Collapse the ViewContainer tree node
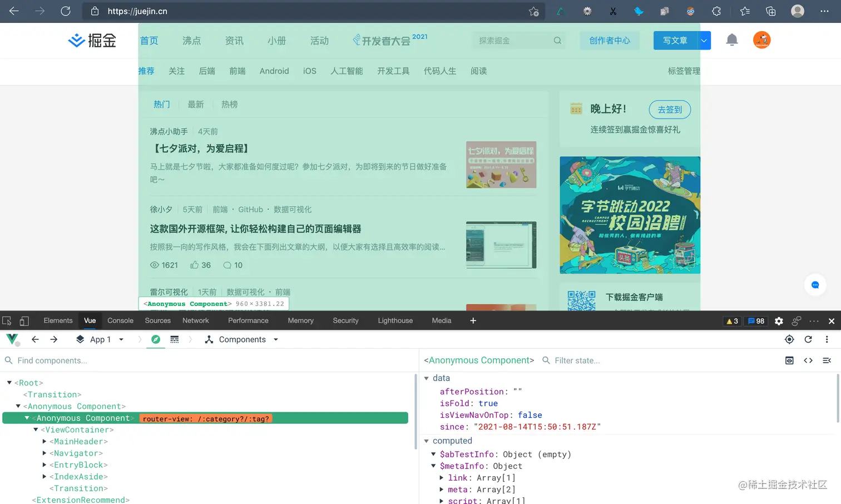Screen dimensions: 841x504 [36, 429]
